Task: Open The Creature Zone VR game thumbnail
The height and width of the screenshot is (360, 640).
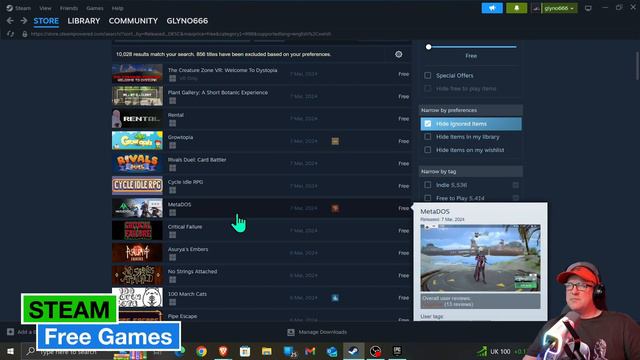Action: coord(137,74)
